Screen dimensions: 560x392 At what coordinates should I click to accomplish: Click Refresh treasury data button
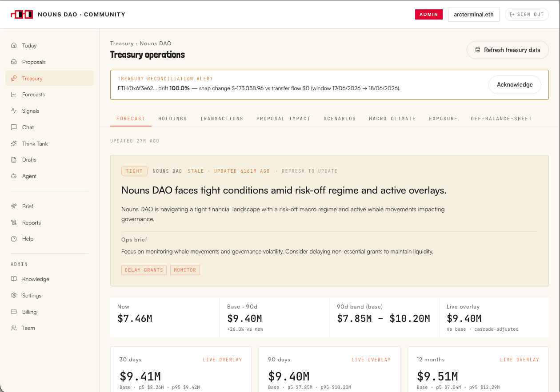508,50
